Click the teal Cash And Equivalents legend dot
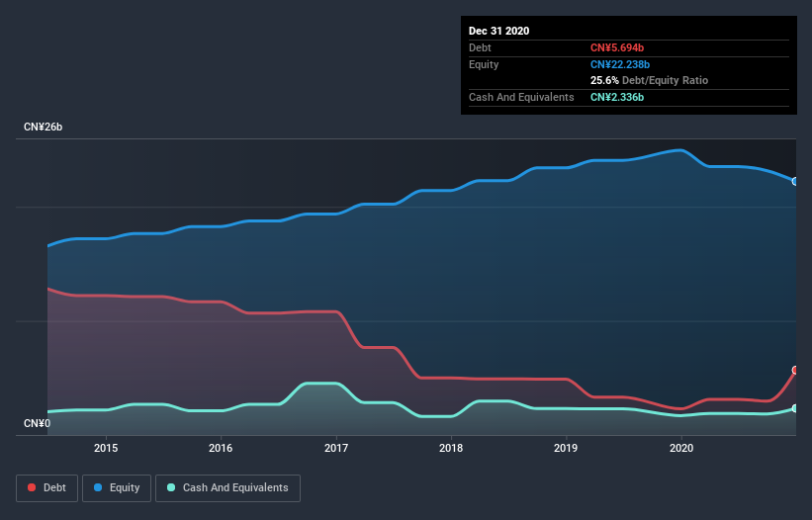 (171, 487)
